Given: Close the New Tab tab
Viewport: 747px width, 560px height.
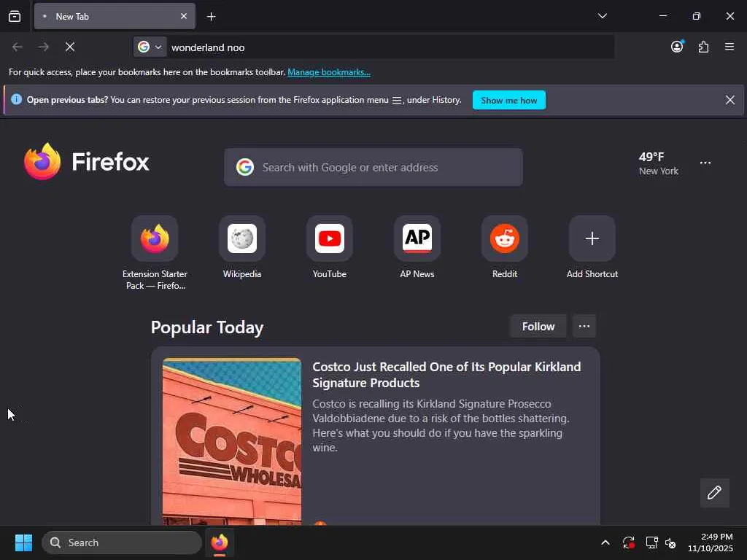Looking at the screenshot, I should tap(183, 16).
